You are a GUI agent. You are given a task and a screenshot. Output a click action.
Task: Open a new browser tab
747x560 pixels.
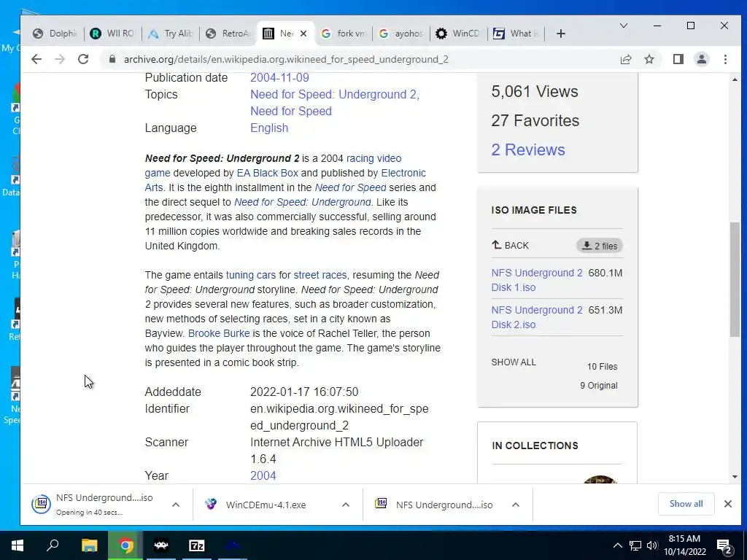point(561,34)
